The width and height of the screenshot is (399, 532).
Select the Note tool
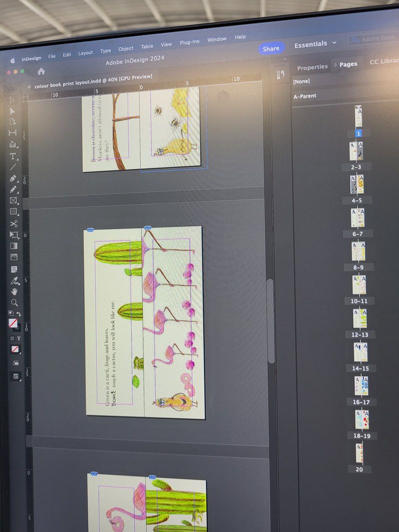14,269
